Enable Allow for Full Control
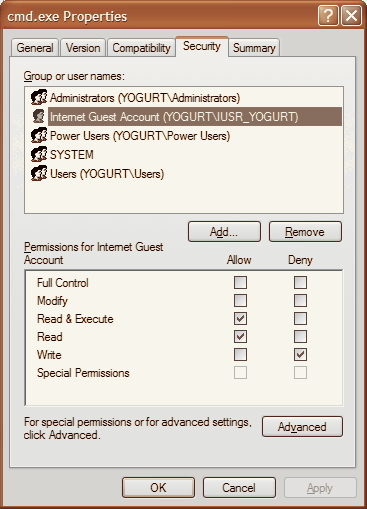Image resolution: width=367 pixels, height=509 pixels. tap(240, 282)
